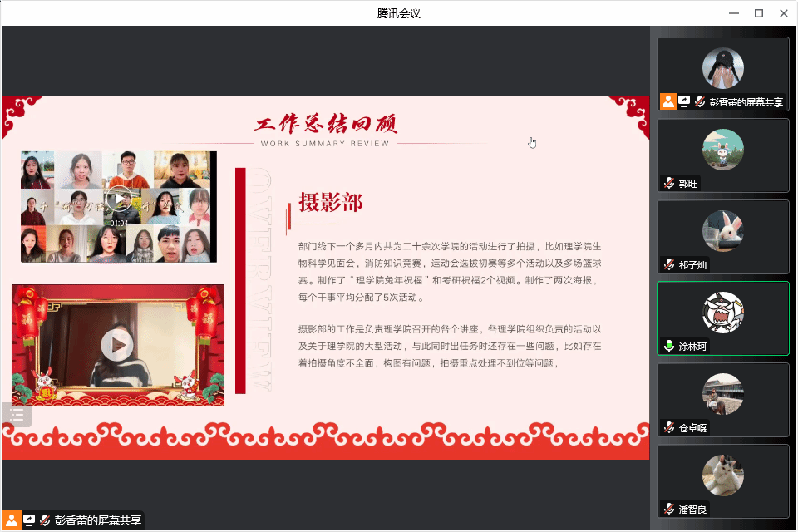Maximize the 腾讯会议 window
This screenshot has width=798, height=532.
(758, 12)
